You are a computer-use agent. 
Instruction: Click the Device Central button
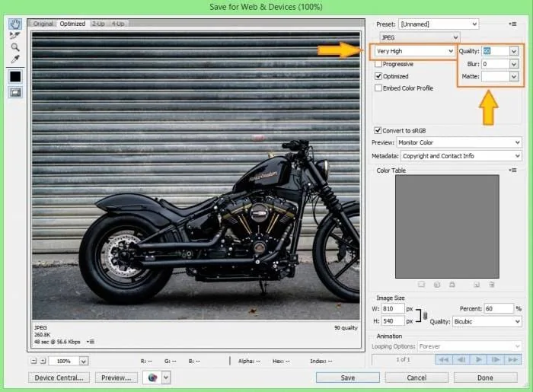point(59,378)
